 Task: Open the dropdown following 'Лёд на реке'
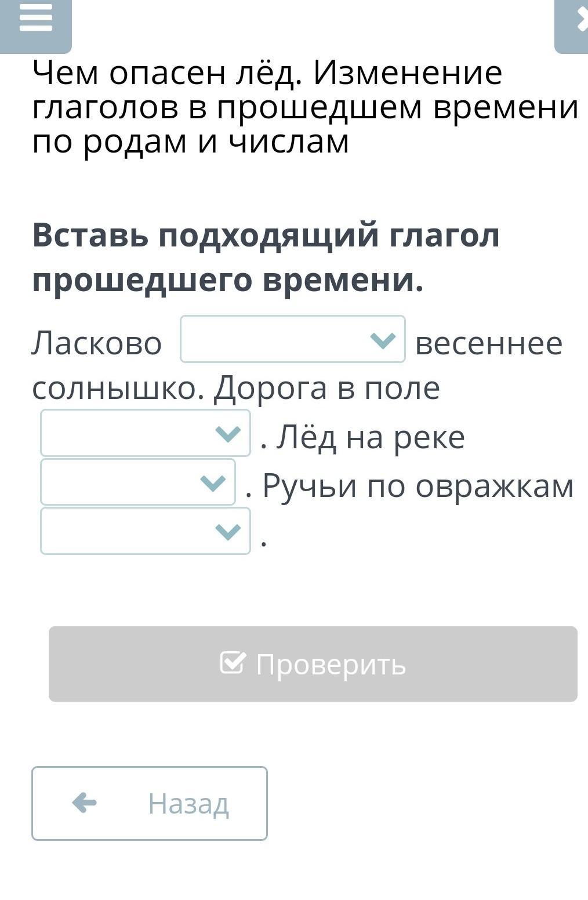(138, 482)
